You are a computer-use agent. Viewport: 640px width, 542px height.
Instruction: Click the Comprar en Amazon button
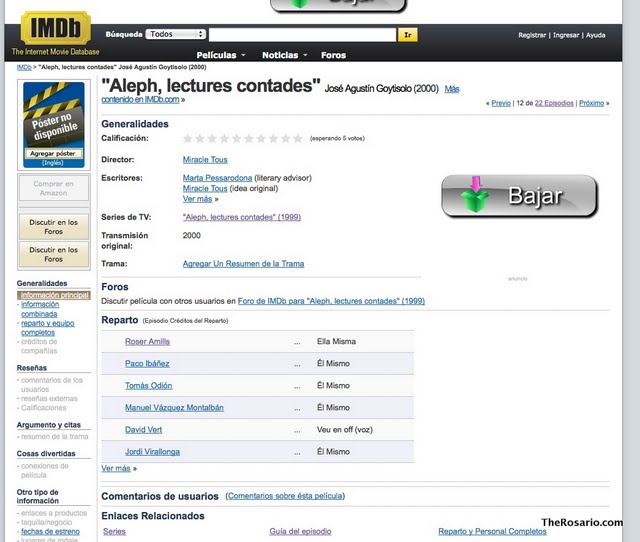coord(53,188)
